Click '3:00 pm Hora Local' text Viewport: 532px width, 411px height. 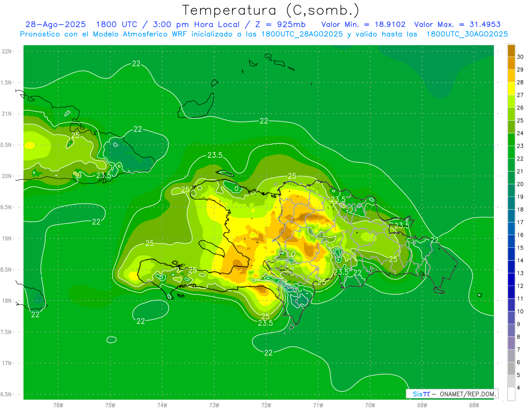192,24
